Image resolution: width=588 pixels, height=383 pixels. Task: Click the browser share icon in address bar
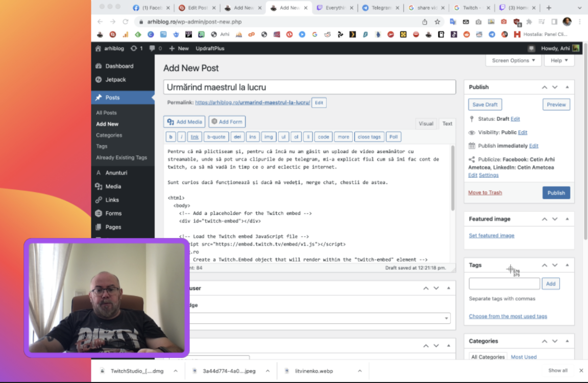[425, 22]
